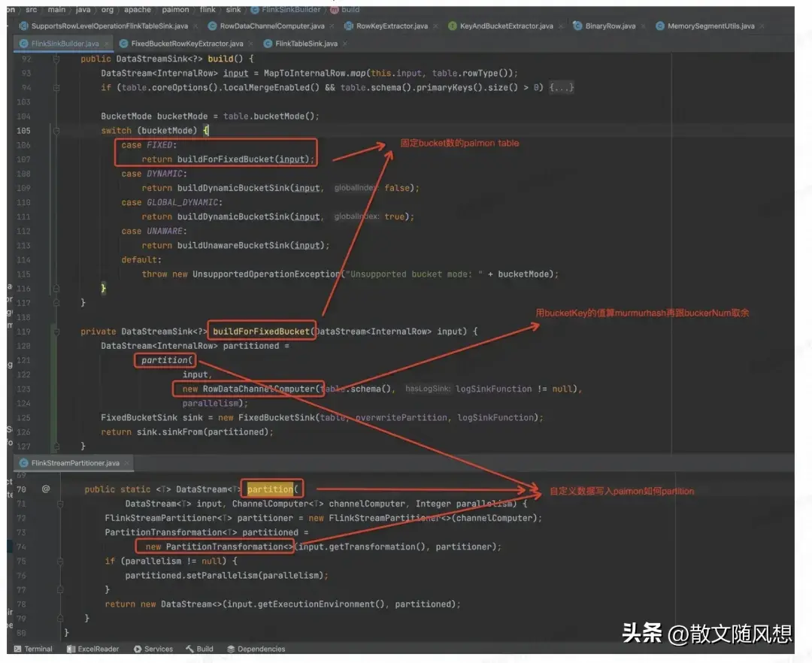The image size is (812, 663).
Task: Open the Build hammer tool window
Action: (199, 649)
